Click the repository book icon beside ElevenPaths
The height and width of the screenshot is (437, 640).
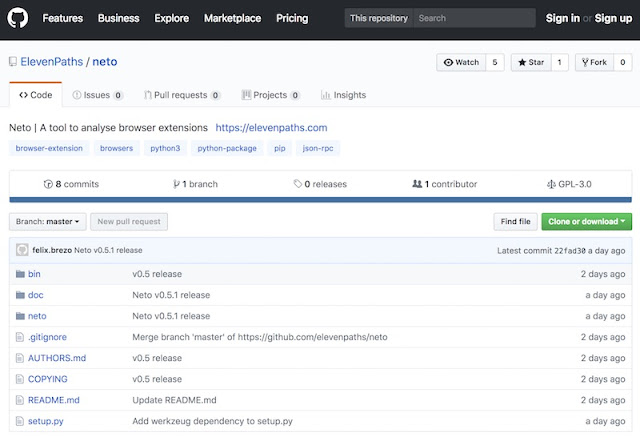tap(13, 62)
